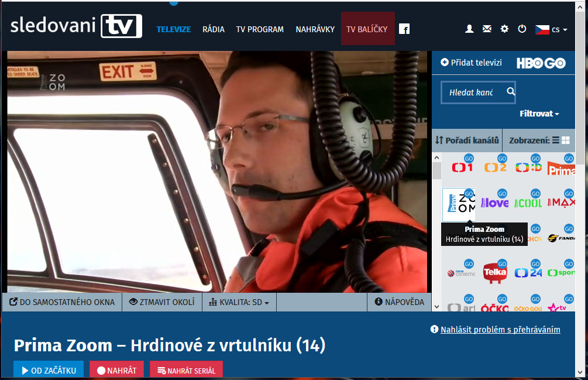Click the magnifier search icon
Viewport: 588px width, 380px height.
pyautogui.click(x=510, y=92)
